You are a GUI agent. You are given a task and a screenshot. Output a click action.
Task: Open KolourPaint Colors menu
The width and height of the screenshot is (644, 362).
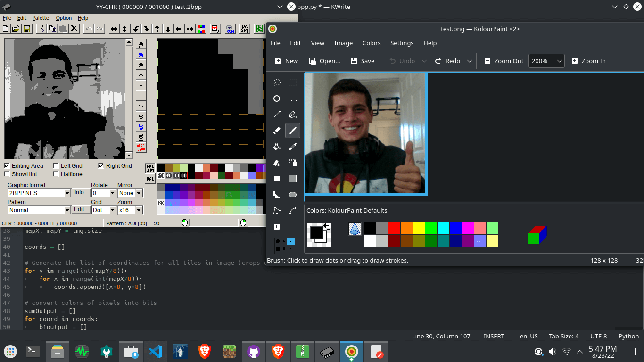372,43
